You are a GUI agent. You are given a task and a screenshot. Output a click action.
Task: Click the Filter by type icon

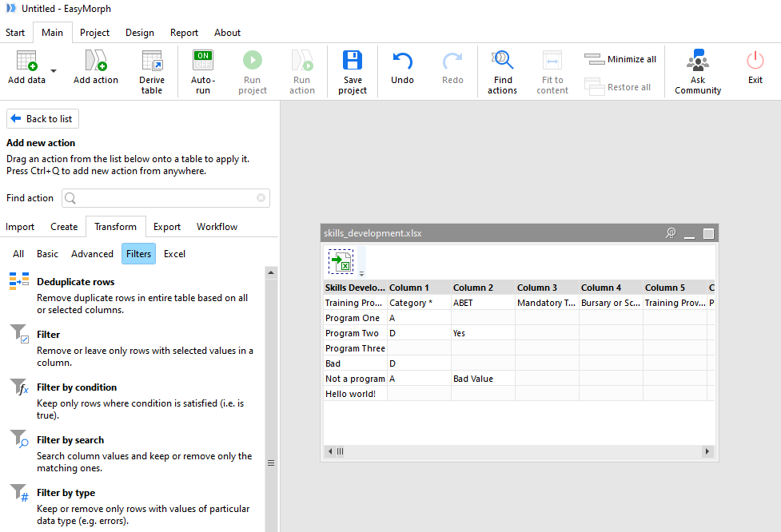click(x=19, y=492)
